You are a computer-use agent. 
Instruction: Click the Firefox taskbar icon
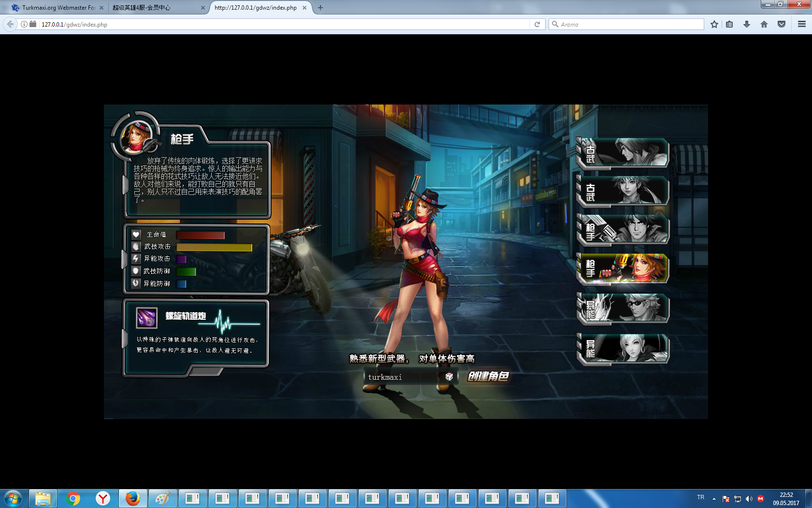133,498
